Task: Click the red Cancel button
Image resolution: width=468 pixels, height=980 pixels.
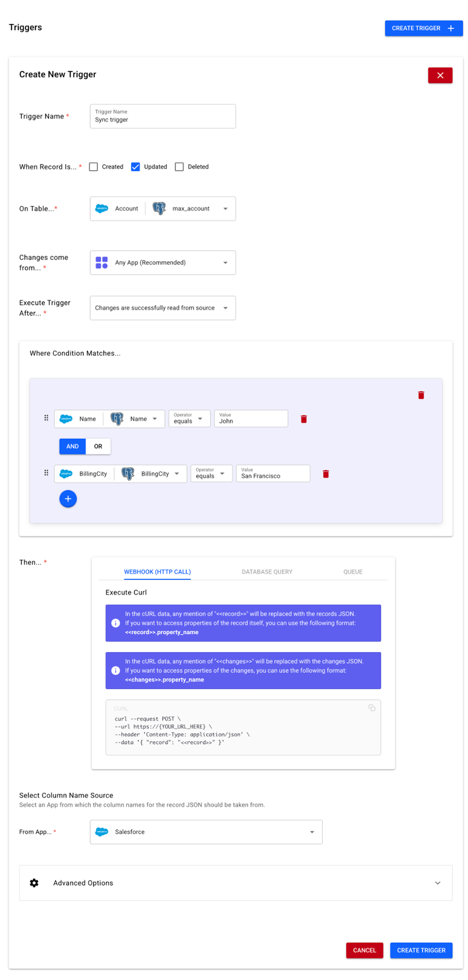Action: point(364,950)
